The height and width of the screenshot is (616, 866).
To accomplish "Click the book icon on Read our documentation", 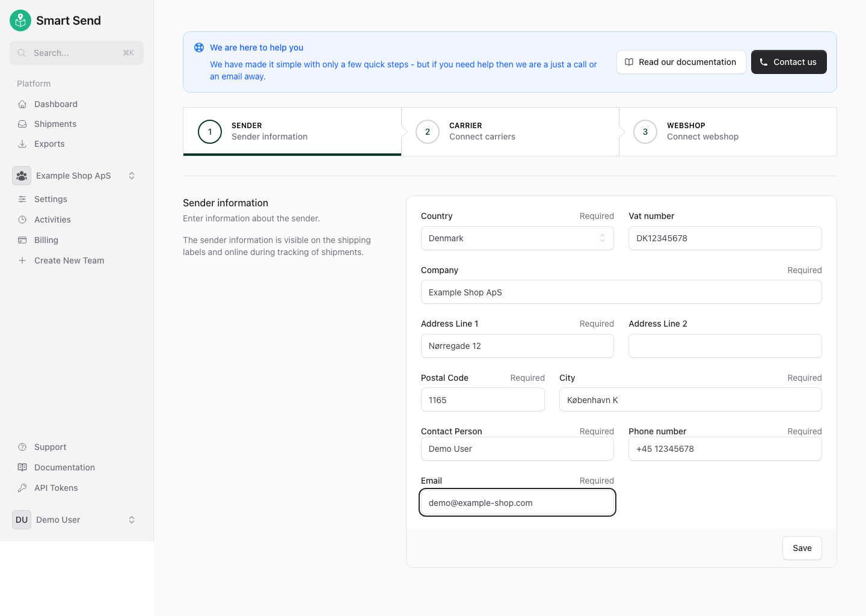I will [x=629, y=62].
